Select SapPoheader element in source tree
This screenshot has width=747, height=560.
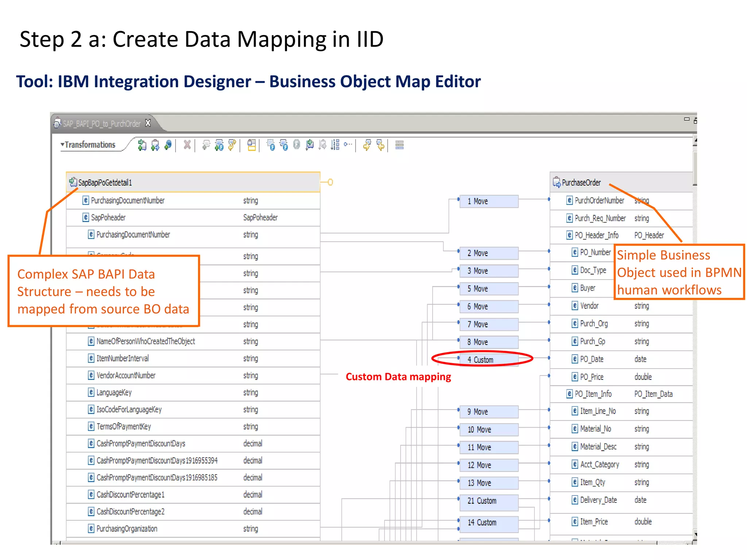tap(108, 218)
